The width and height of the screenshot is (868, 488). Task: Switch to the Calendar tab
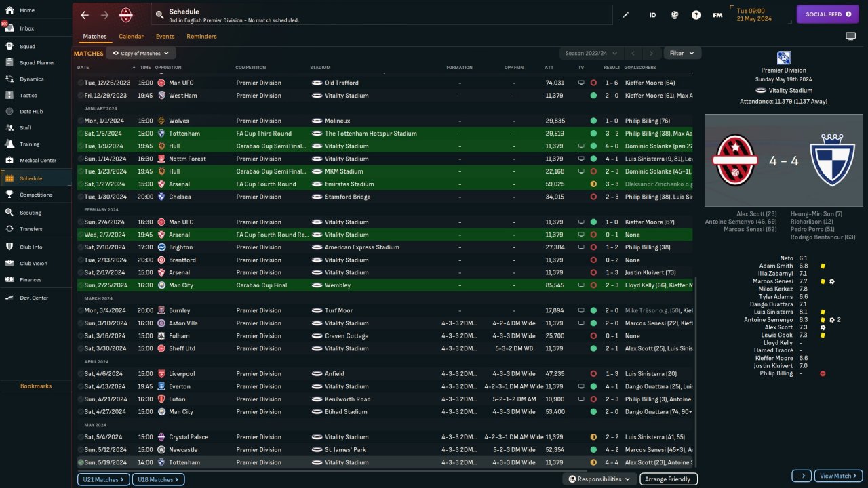(131, 37)
